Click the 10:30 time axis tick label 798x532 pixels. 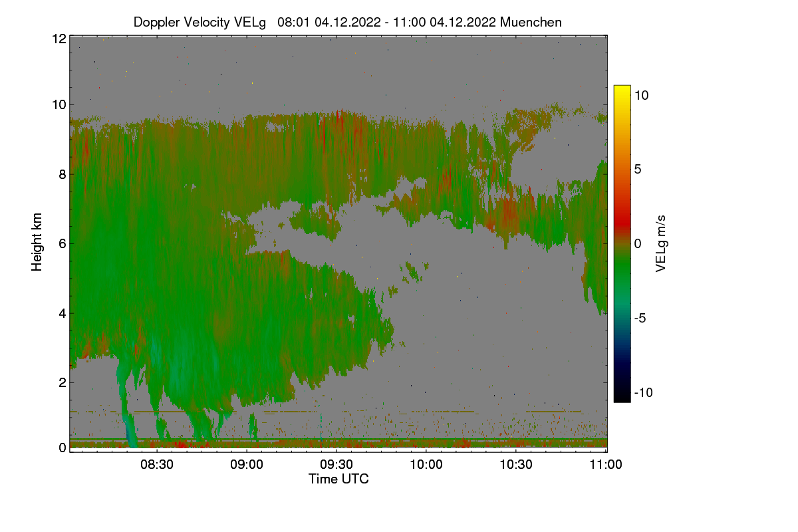coord(515,465)
